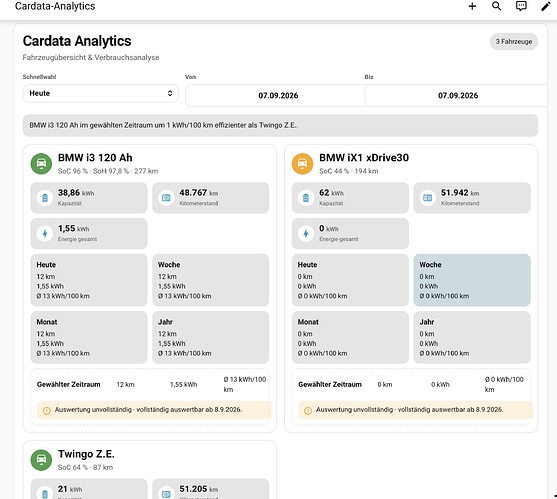This screenshot has width=557, height=499.
Task: Click the 62 kWh Kapazität tile
Action: tap(350, 198)
